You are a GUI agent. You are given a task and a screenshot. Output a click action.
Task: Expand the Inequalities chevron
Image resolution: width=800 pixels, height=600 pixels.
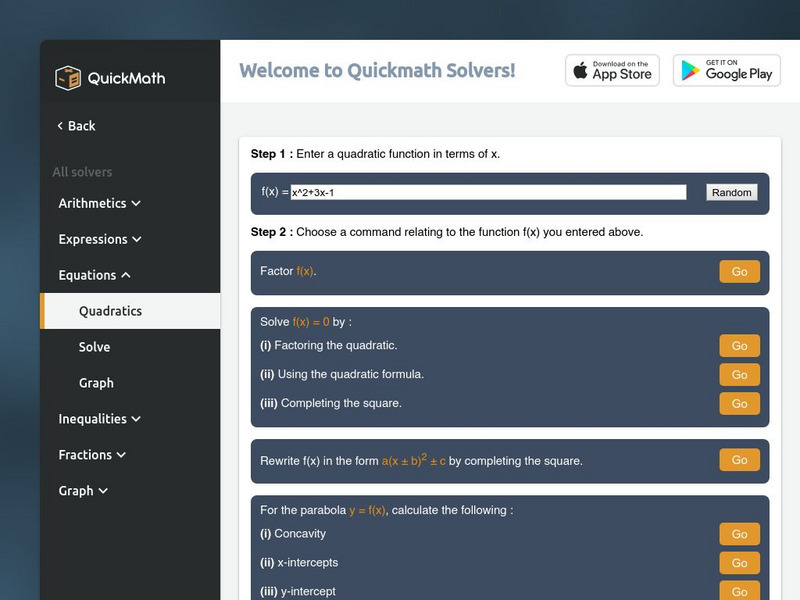point(136,419)
